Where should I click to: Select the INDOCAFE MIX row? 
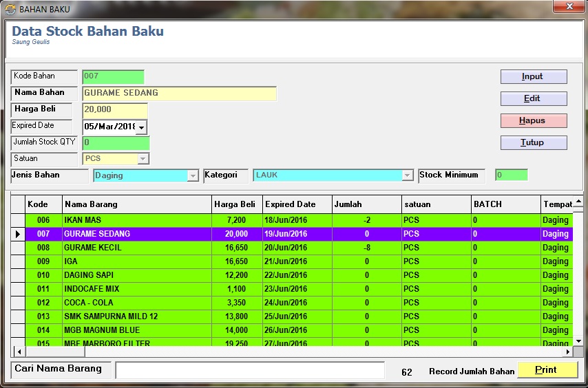299,290
